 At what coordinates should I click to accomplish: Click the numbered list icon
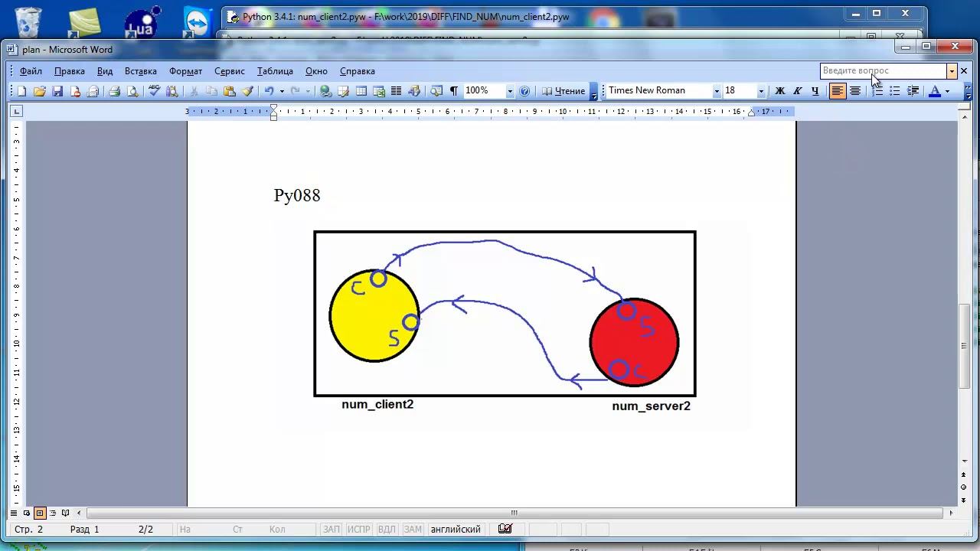click(x=877, y=91)
